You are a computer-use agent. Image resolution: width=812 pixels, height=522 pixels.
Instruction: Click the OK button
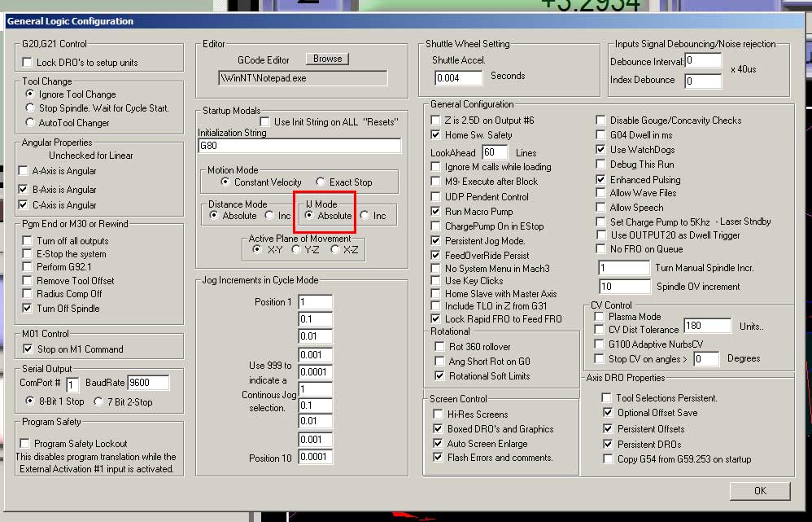coord(759,491)
